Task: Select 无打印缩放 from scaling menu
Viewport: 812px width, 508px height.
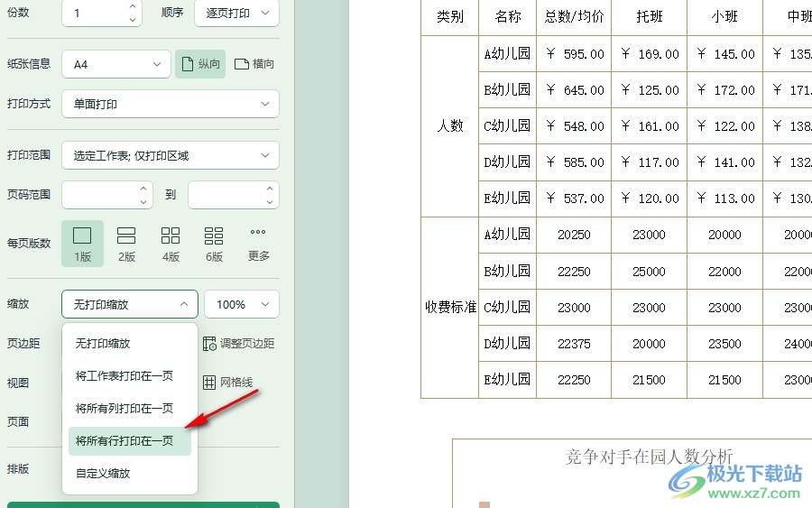Action: click(x=129, y=343)
